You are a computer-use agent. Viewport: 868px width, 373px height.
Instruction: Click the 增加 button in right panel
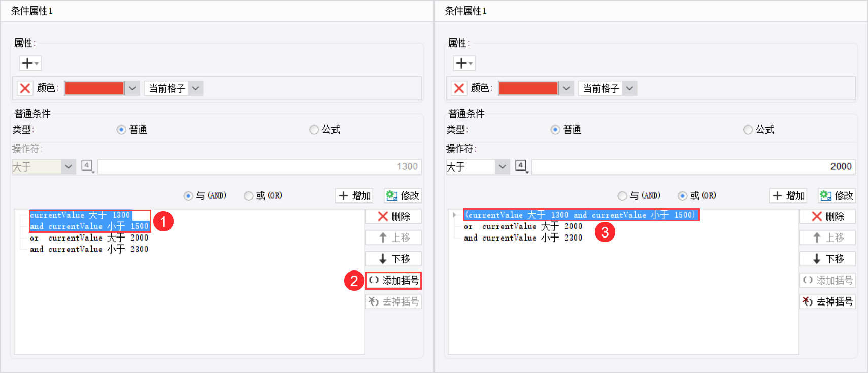[x=788, y=196]
